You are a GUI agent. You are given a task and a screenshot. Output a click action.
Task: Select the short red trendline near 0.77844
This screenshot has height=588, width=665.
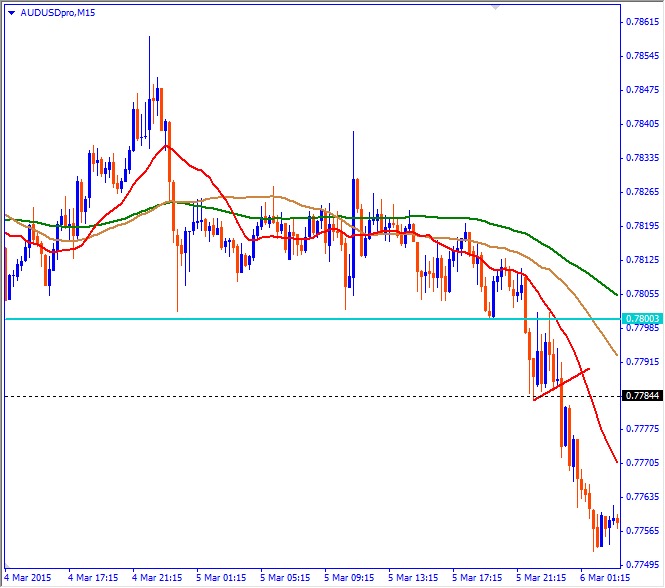561,384
